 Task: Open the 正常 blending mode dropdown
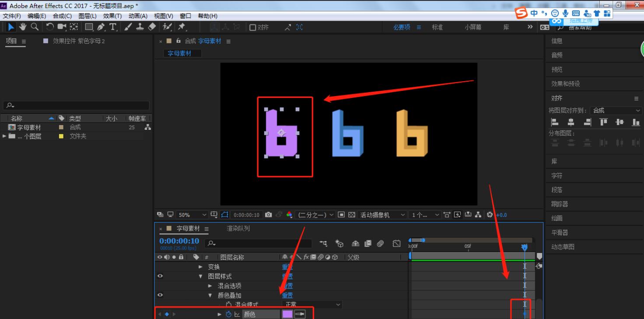(x=312, y=305)
